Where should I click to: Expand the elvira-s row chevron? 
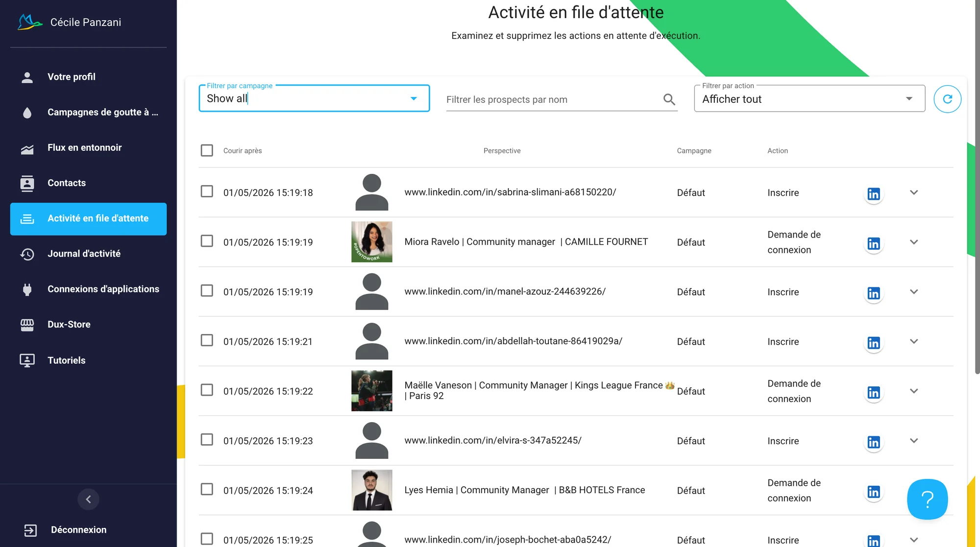coord(914,441)
